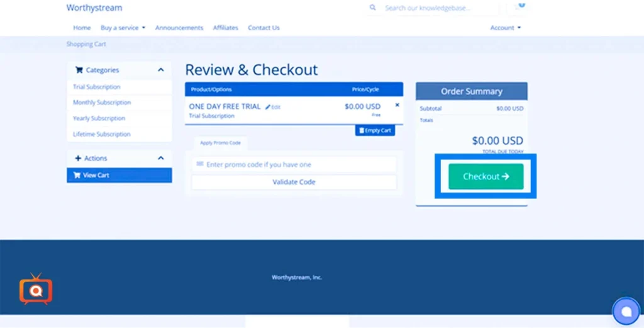Click the Worthystream, Inc. footer text

(x=297, y=278)
